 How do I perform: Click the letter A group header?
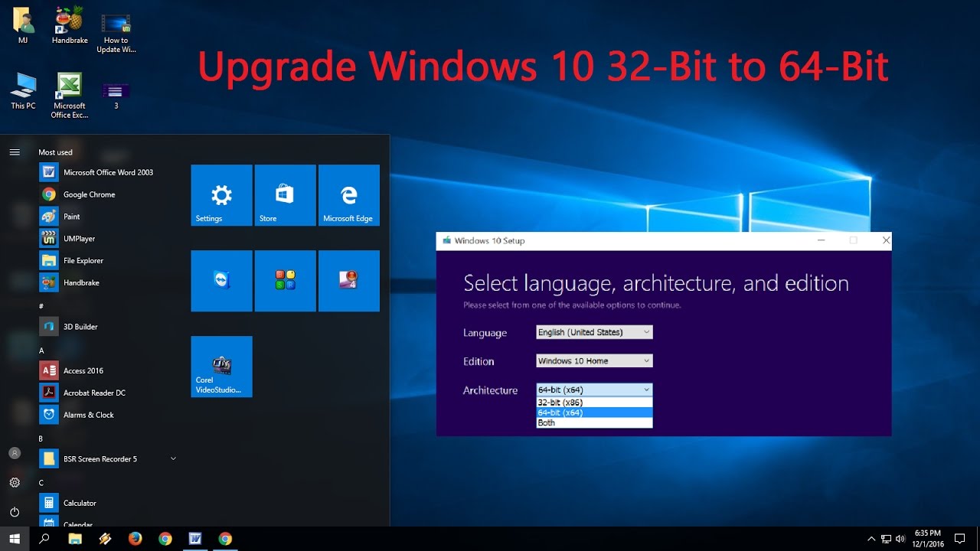(x=41, y=350)
